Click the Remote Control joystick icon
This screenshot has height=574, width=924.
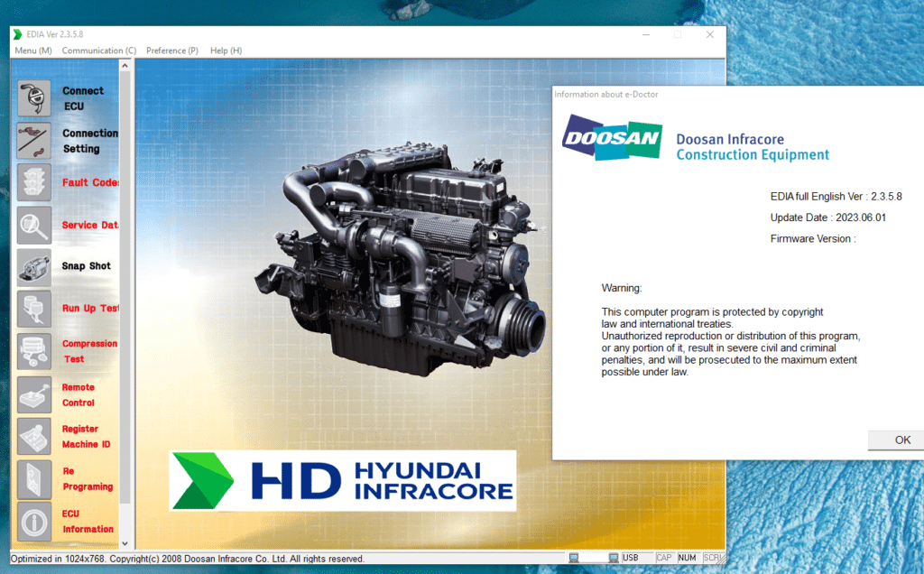pyautogui.click(x=34, y=394)
